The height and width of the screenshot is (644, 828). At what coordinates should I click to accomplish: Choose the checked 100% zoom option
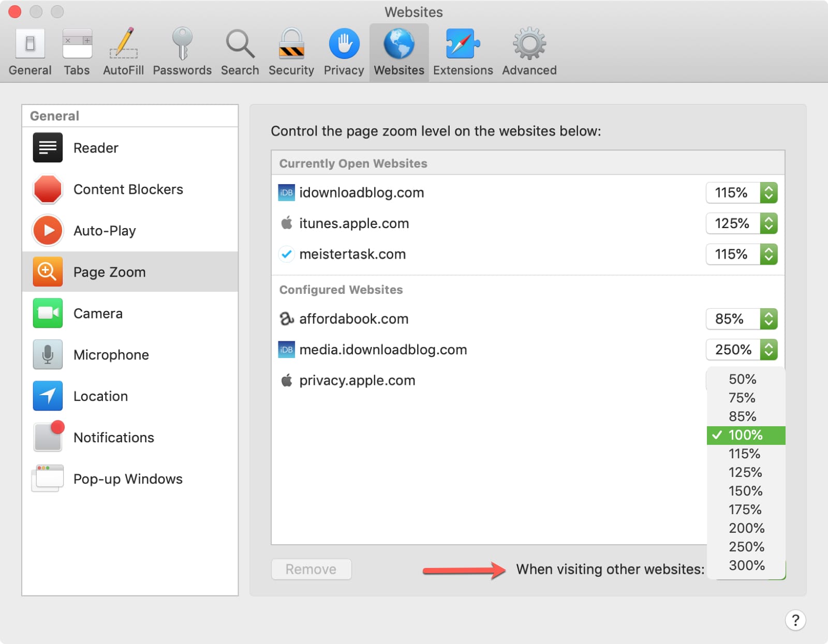746,435
